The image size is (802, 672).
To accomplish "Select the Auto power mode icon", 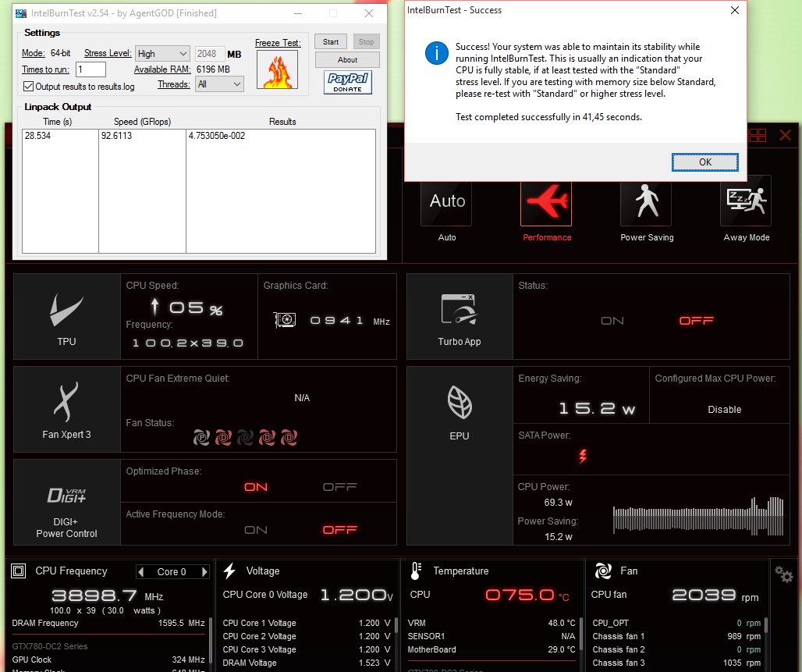I will coord(446,202).
